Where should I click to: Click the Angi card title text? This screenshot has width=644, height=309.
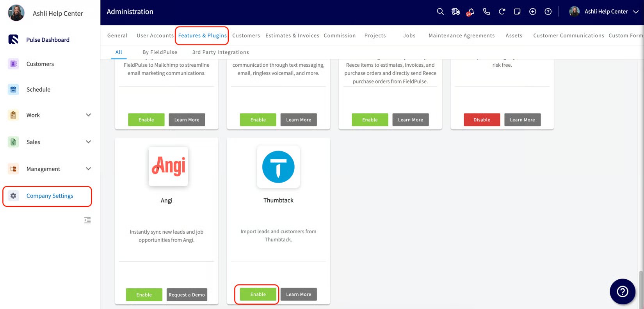166,201
